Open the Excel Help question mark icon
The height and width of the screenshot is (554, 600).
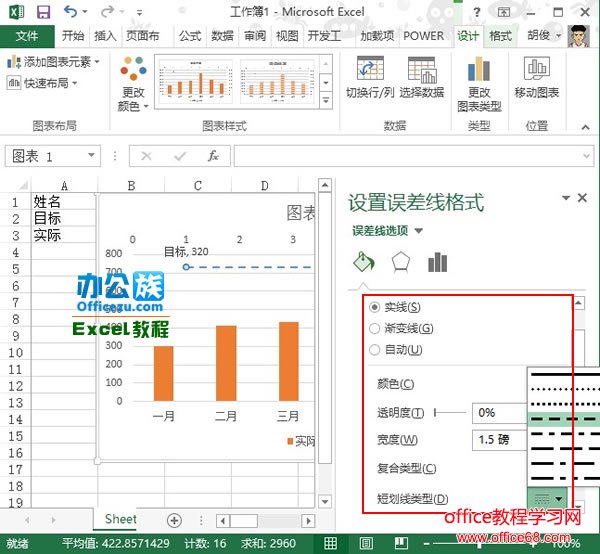(x=476, y=12)
